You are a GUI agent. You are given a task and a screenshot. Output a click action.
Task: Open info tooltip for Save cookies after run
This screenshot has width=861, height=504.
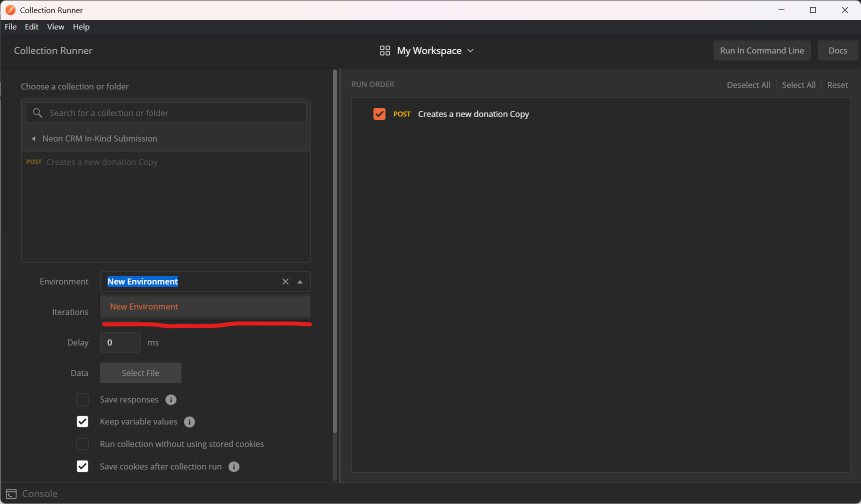pyautogui.click(x=234, y=466)
